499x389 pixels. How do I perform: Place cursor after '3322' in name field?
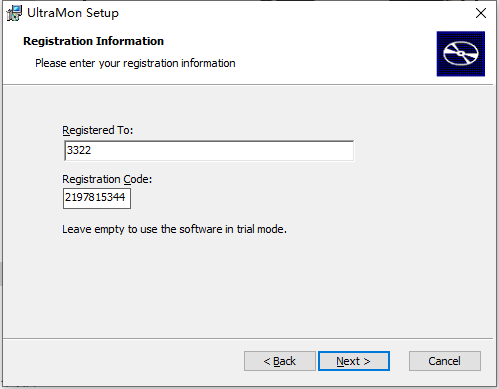click(92, 150)
